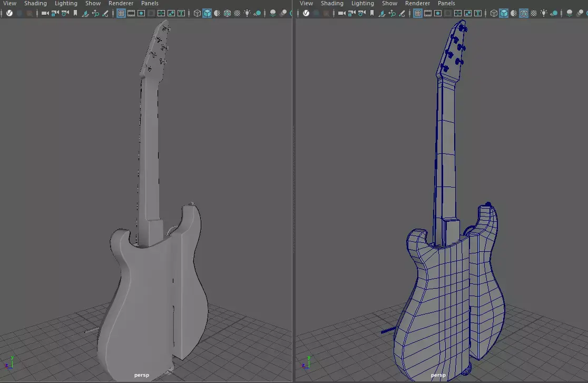
Task: Click Image Plane icon in right panel
Action: [382, 14]
